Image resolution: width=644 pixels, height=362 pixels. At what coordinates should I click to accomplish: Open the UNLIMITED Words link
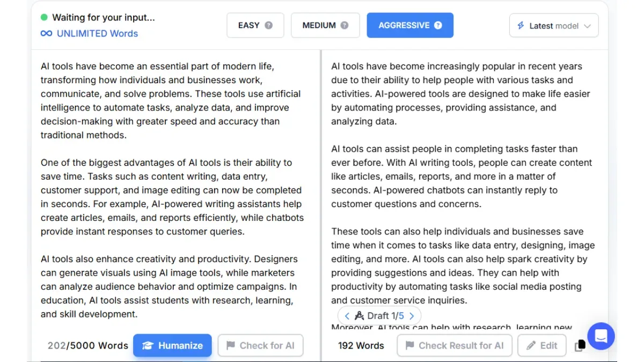[x=97, y=33]
